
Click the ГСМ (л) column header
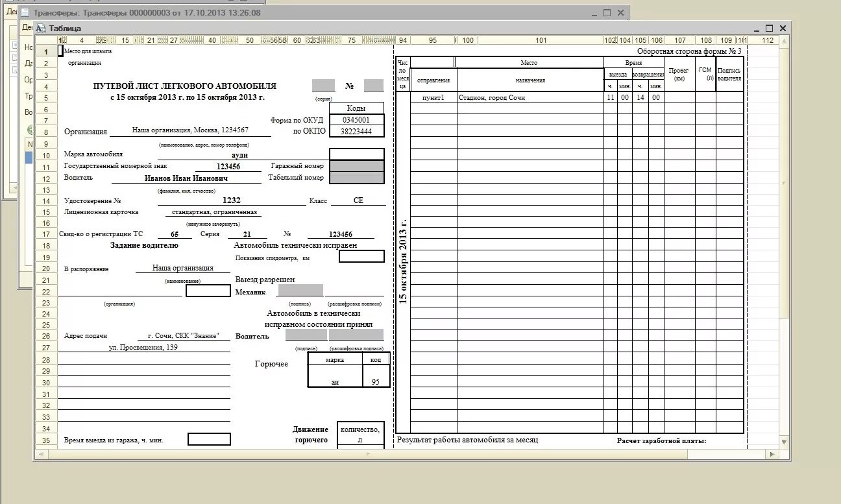tap(705, 74)
